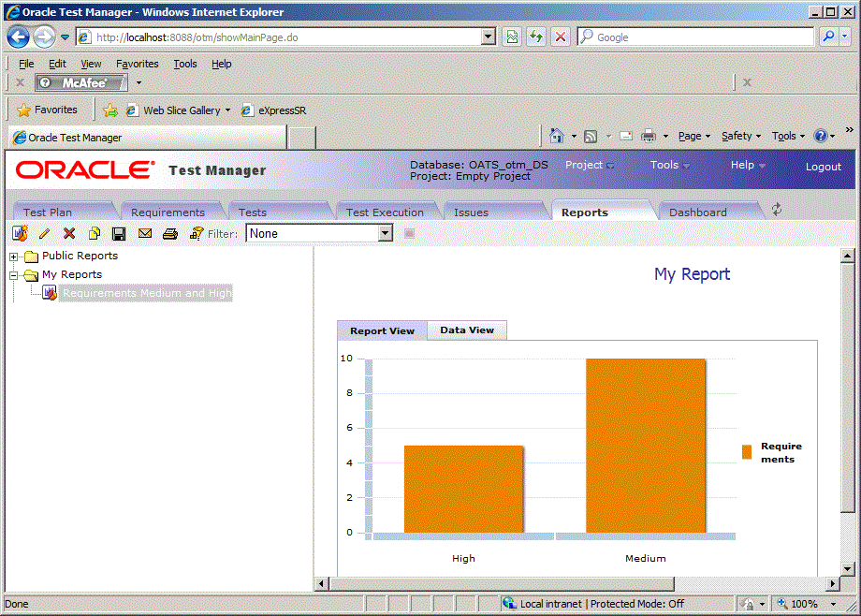861x616 pixels.
Task: Click the Save floppy disk icon
Action: pos(119,233)
